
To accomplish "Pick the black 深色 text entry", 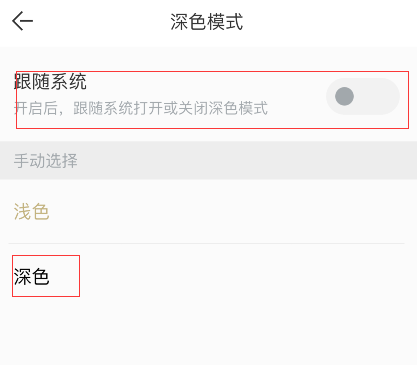I will 31,277.
